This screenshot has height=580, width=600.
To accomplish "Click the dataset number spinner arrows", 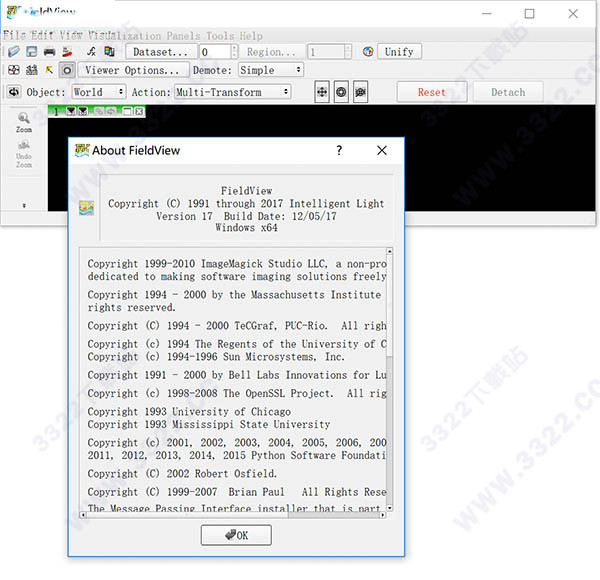I will coord(234,51).
